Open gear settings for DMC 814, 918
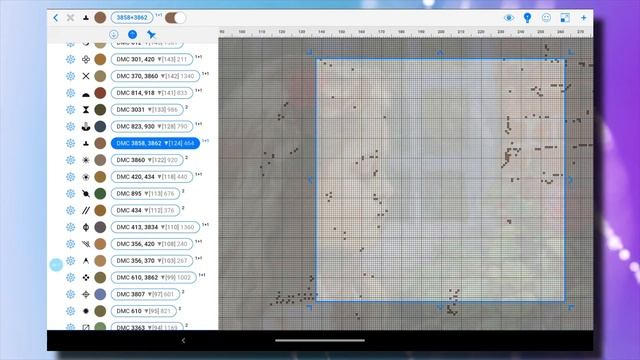The image size is (640, 360). [x=71, y=93]
